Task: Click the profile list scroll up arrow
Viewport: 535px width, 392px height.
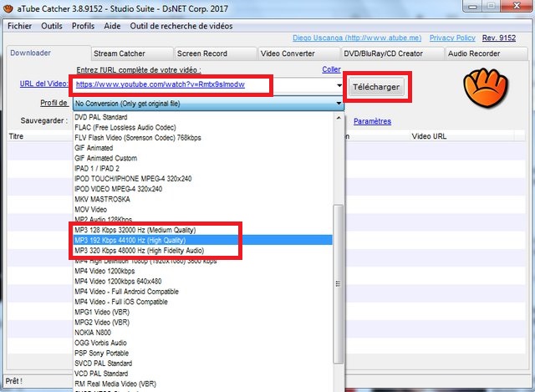Action: [339, 118]
